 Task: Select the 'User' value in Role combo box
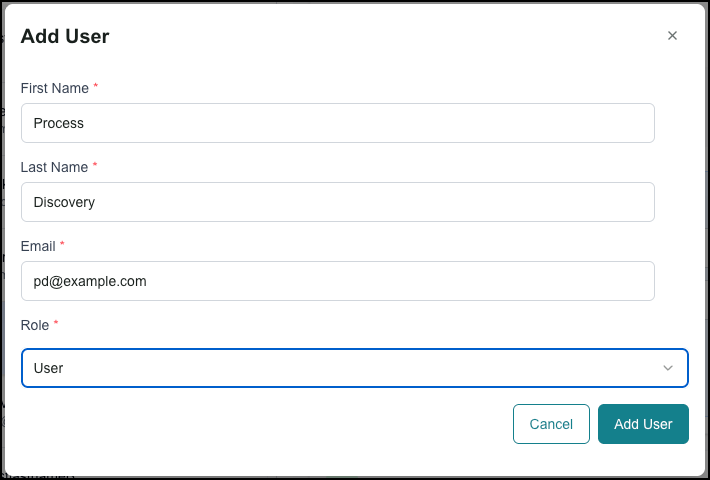48,368
